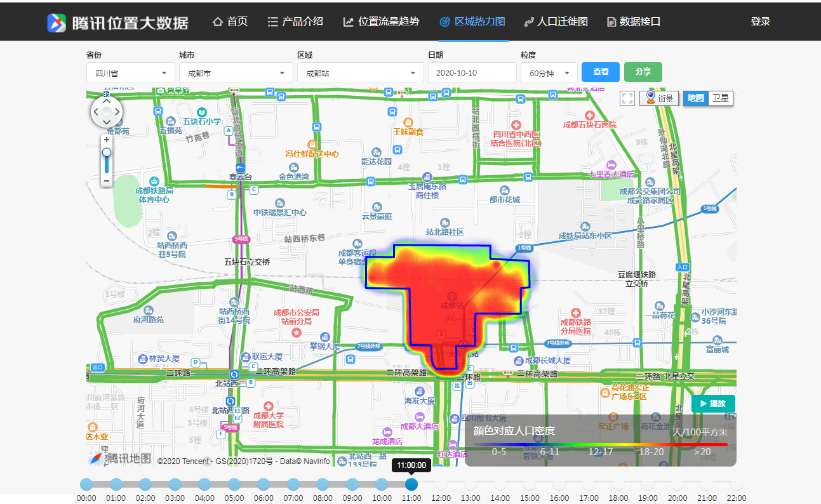Image resolution: width=821 pixels, height=504 pixels.
Task: Select the 02:00 timeline marker
Action: pos(145,484)
